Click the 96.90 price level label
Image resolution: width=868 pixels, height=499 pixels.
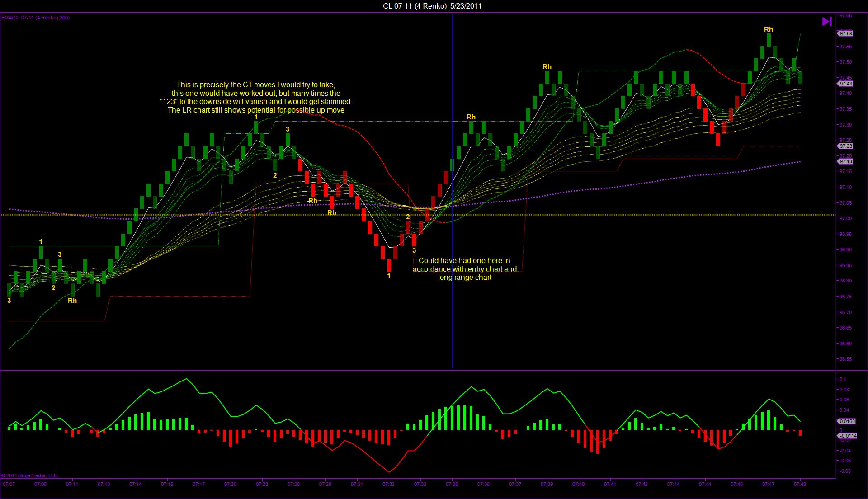846,249
